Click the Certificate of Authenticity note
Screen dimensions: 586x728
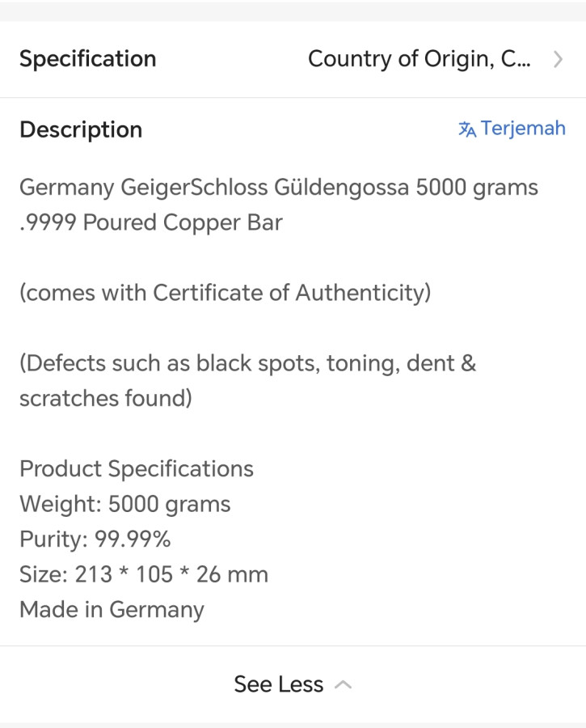pyautogui.click(x=225, y=293)
